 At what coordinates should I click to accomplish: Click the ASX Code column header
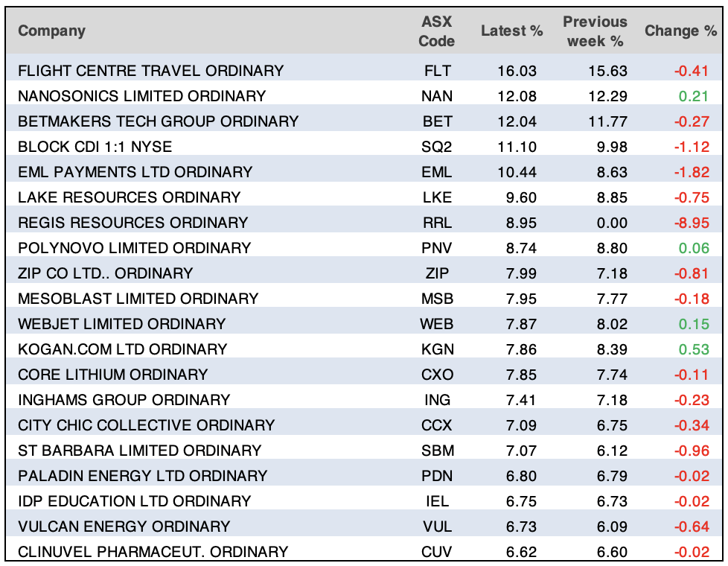(x=436, y=31)
